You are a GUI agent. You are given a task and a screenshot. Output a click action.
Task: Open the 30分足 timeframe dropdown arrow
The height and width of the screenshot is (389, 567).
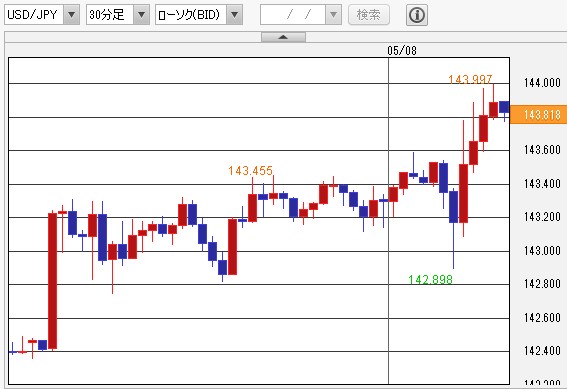pyautogui.click(x=141, y=15)
